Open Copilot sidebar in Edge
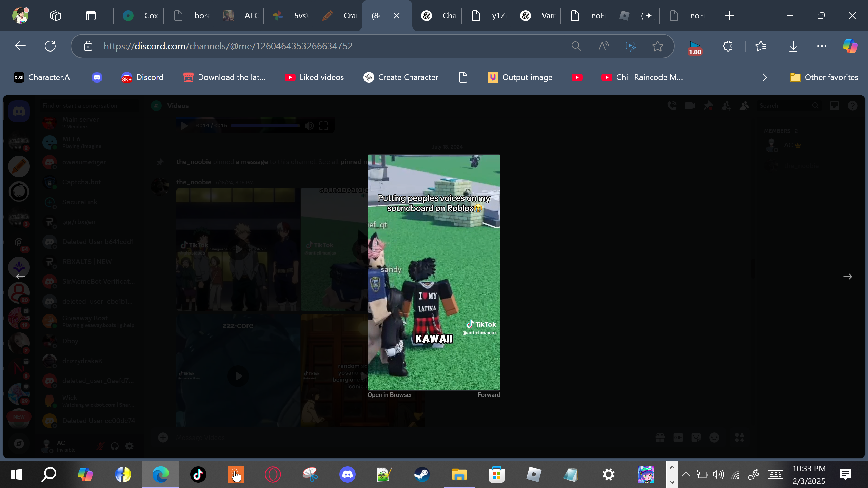 point(850,46)
